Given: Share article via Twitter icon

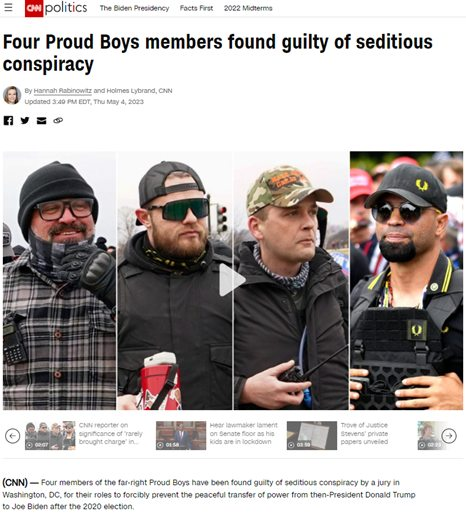Looking at the screenshot, I should (x=25, y=120).
